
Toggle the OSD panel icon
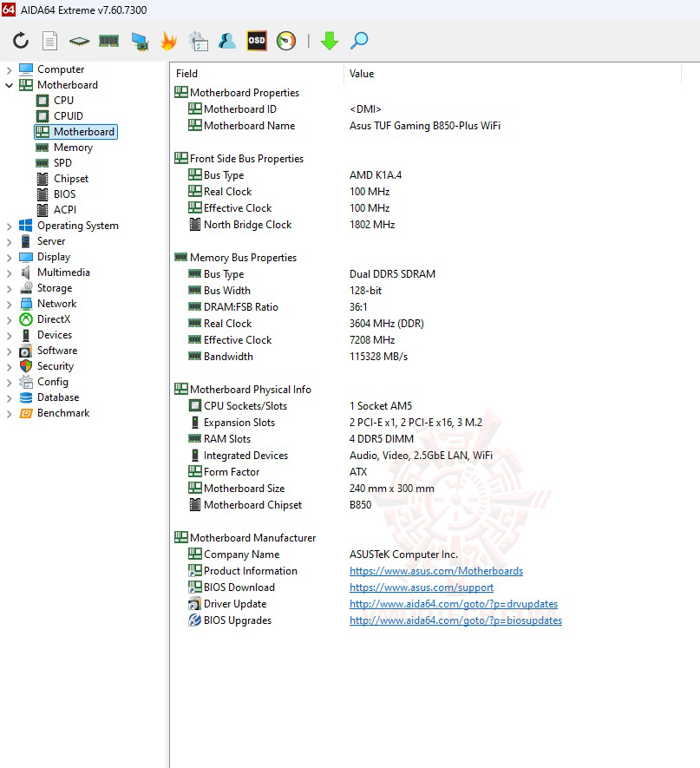(x=257, y=41)
